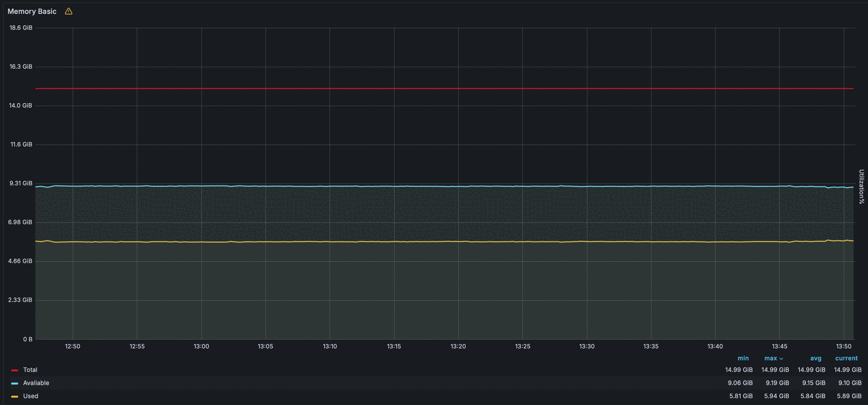868x405 pixels.
Task: Click the yellow Used series color swatch
Action: (14, 396)
